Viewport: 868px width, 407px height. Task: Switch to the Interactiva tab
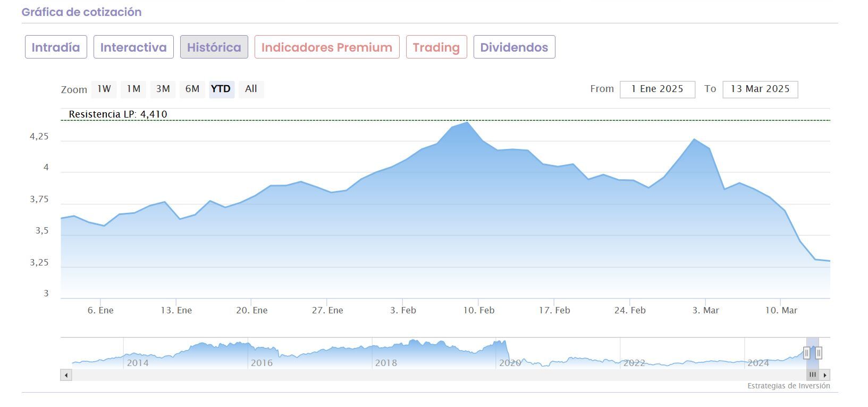tap(133, 47)
